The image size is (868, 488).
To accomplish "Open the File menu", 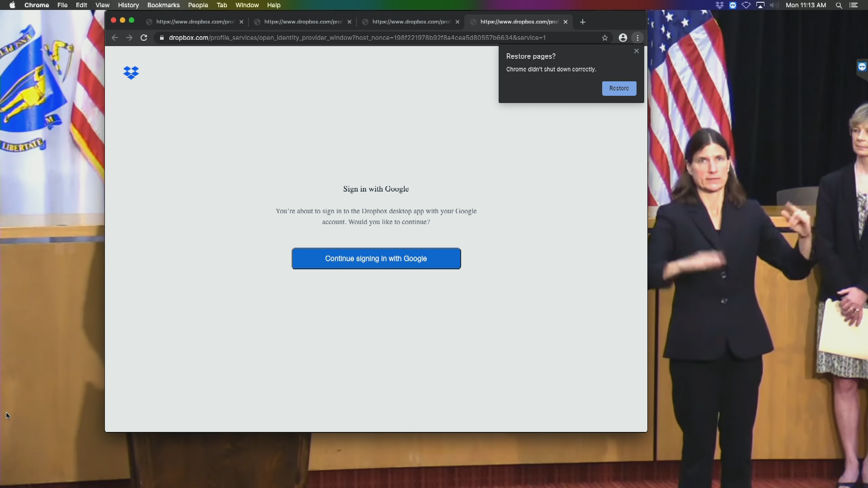I will pos(62,5).
